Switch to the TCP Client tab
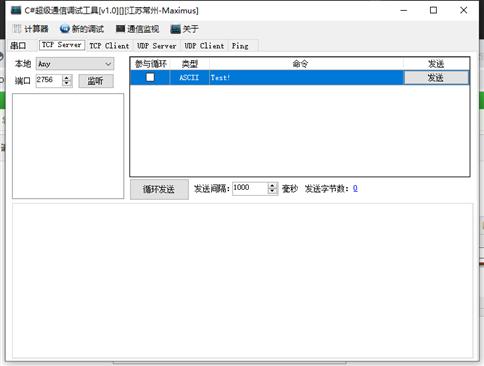This screenshot has width=484, height=366. 109,46
